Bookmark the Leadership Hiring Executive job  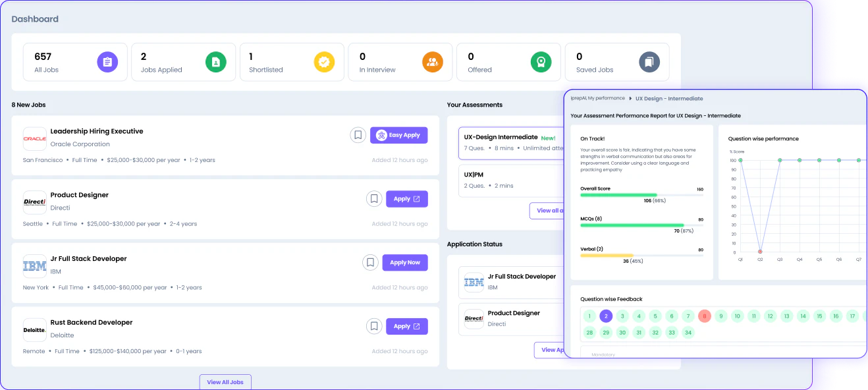pos(358,134)
